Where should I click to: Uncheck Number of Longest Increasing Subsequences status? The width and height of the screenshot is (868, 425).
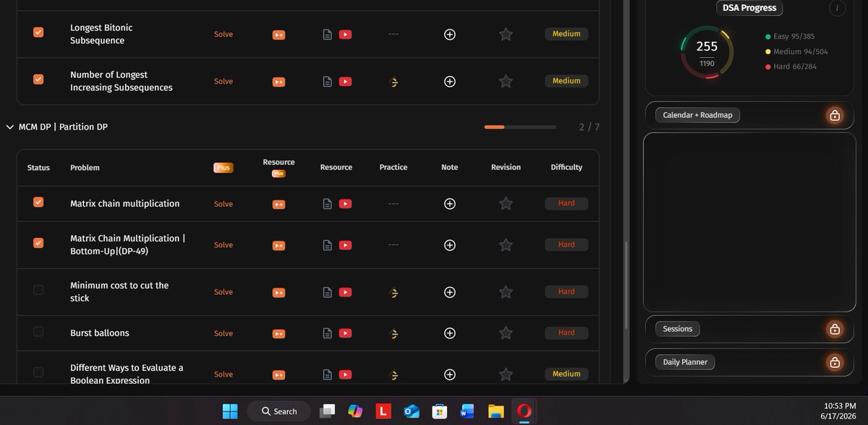click(x=38, y=80)
